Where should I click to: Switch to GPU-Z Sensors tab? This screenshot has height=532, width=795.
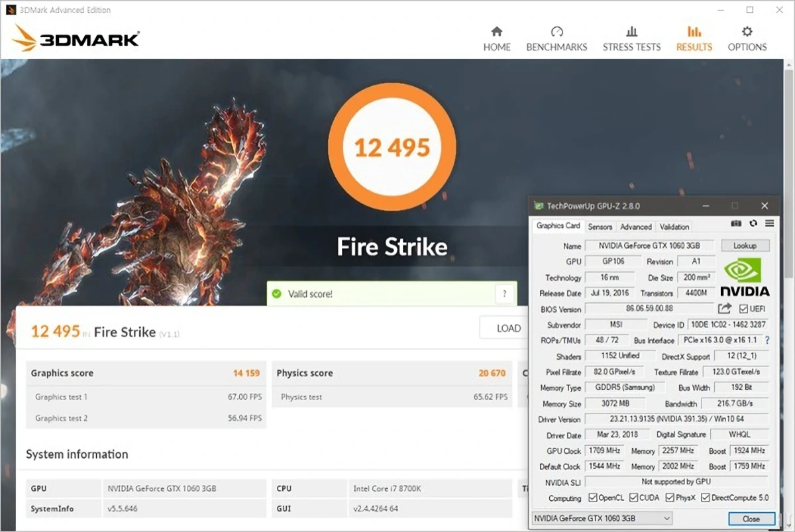600,227
